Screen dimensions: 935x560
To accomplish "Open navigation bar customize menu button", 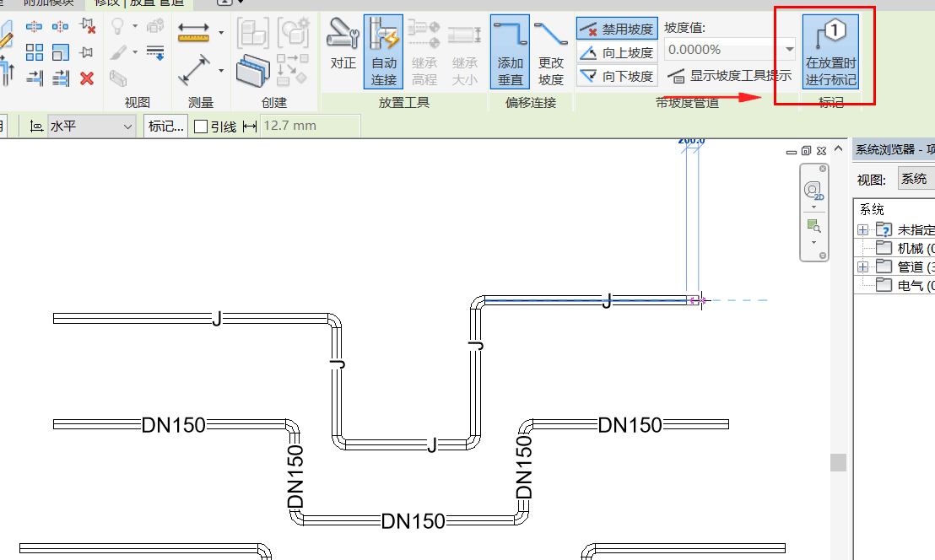I will (x=823, y=256).
